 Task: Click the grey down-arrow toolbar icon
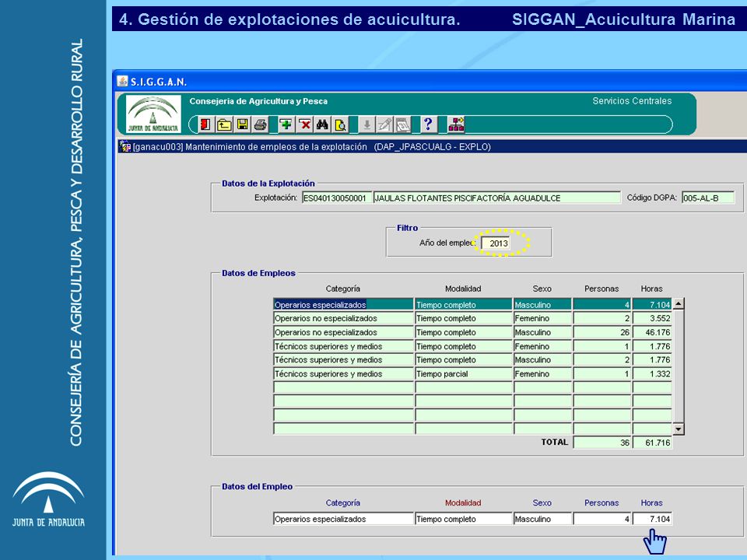tap(366, 124)
